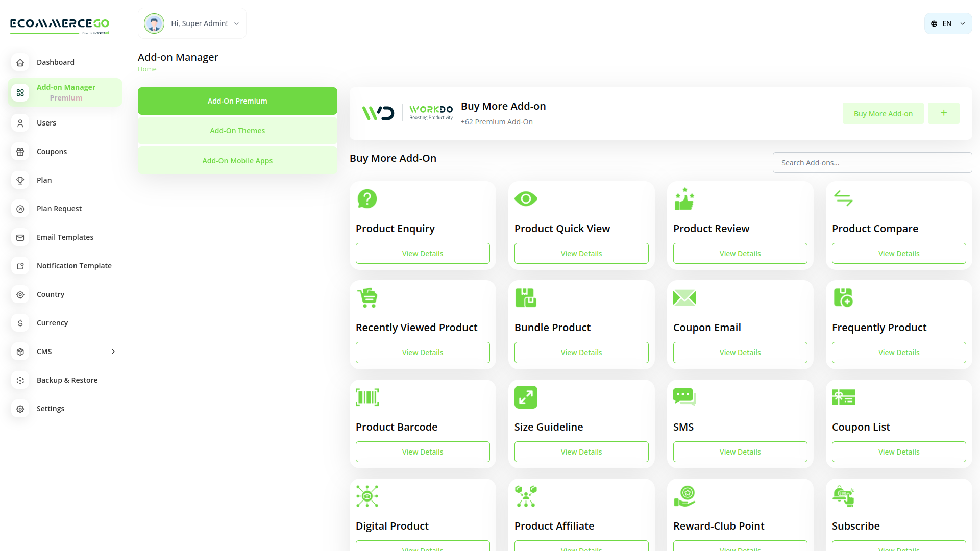Click the Buy More Add-on button

883,113
